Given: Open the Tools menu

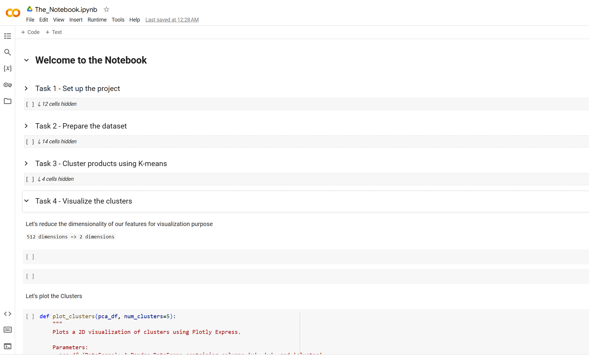Looking at the screenshot, I should pos(118,20).
